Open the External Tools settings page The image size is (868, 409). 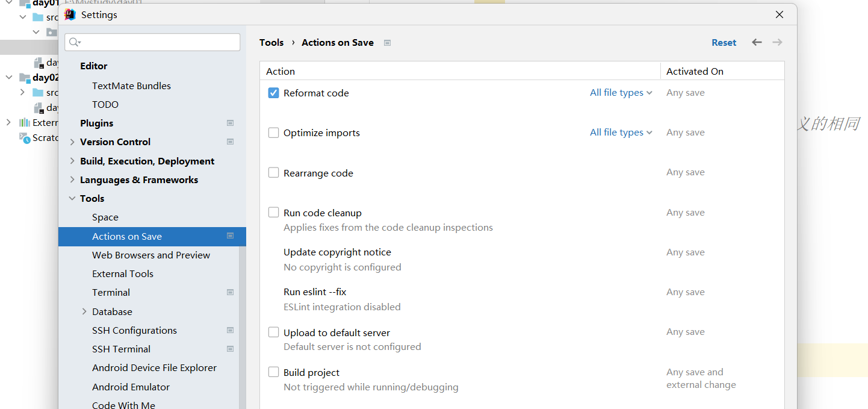123,273
